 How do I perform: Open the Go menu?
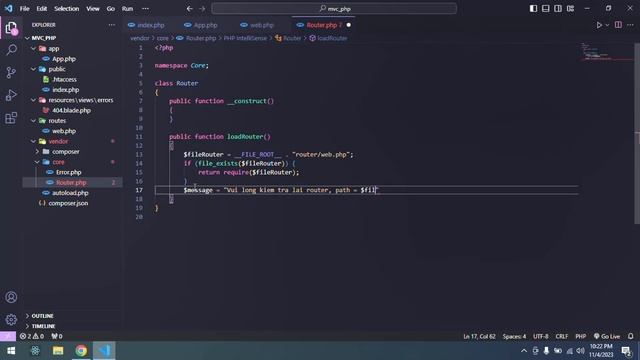(x=111, y=9)
